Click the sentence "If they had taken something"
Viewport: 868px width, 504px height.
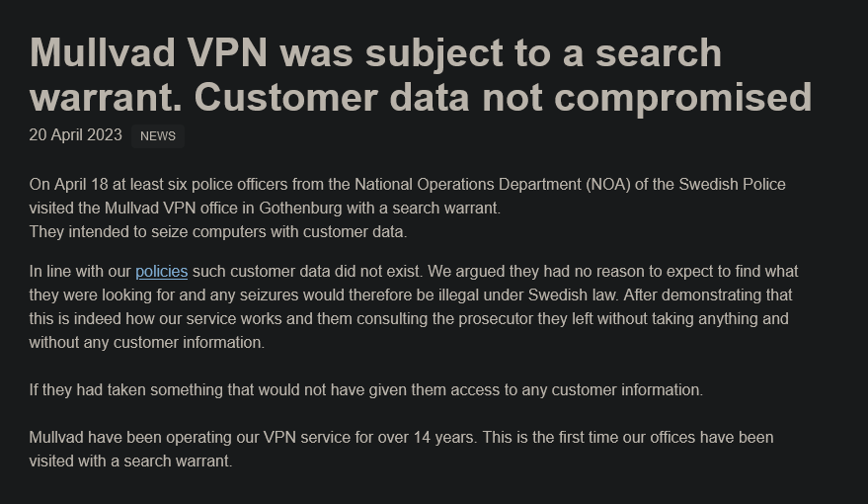365,390
